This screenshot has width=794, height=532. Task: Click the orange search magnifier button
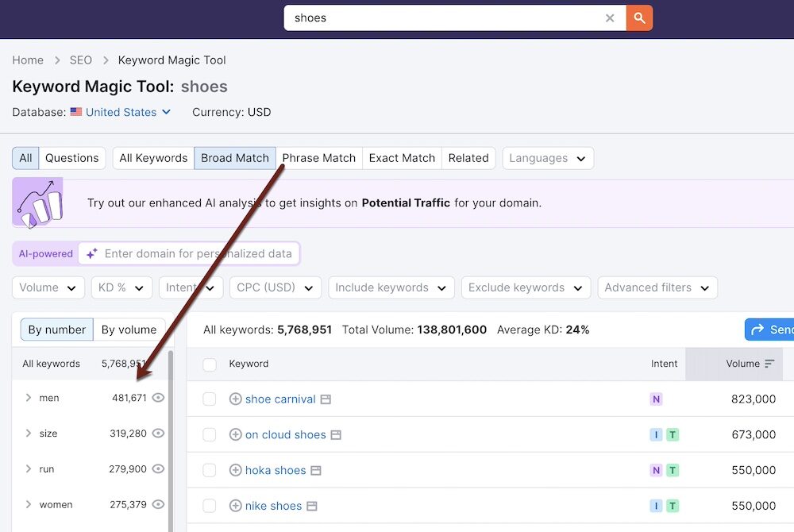(639, 17)
